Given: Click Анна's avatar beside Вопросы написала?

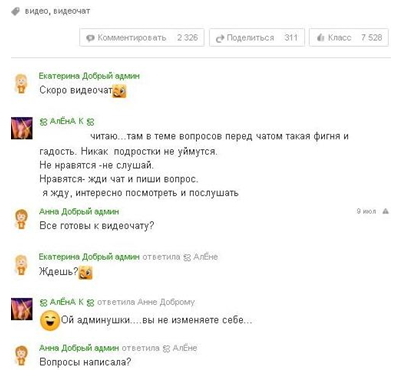Looking at the screenshot, I should click(21, 355).
